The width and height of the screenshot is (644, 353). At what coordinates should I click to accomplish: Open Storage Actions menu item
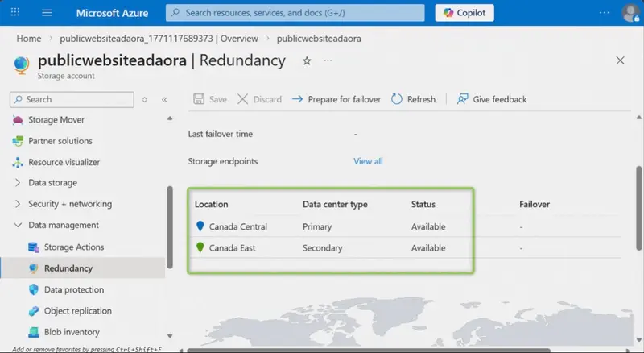[x=74, y=247]
